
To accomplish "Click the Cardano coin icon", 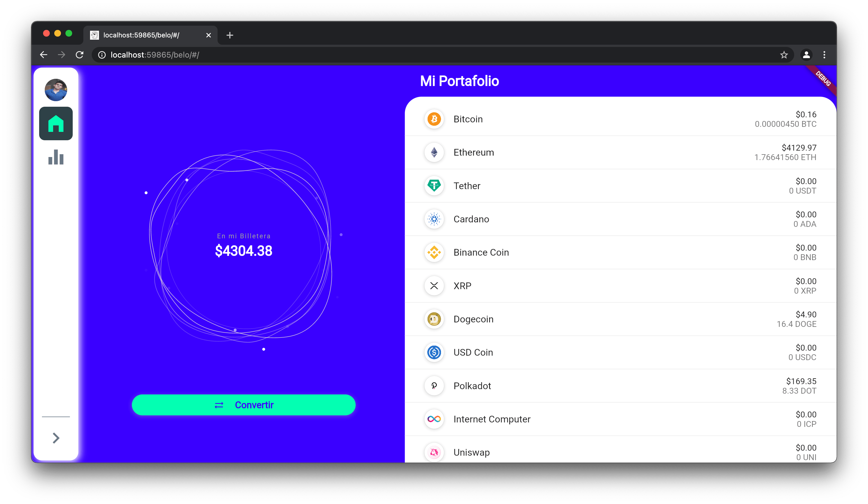I will (434, 219).
